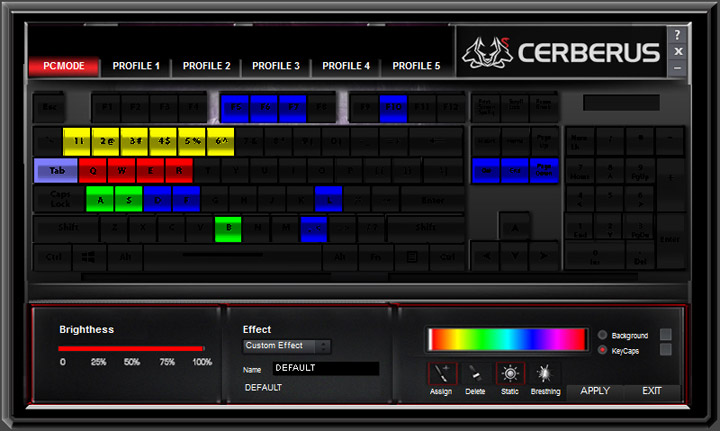The image size is (720, 431).
Task: Select the red W key
Action: [x=121, y=171]
